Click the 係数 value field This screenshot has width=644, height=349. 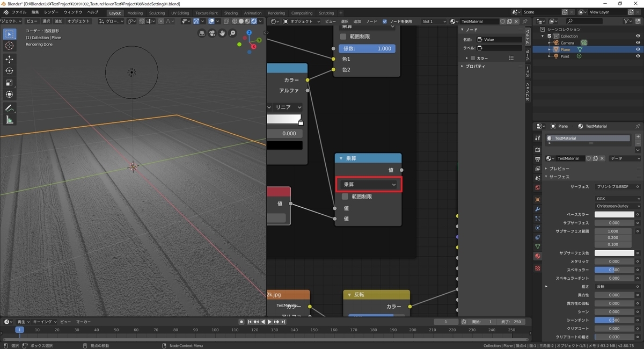[367, 48]
